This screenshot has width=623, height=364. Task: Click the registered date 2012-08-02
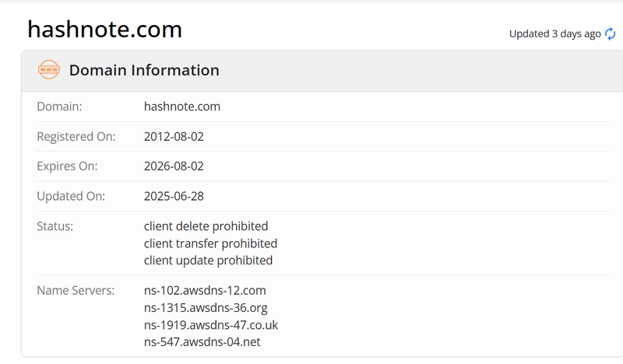click(x=174, y=137)
